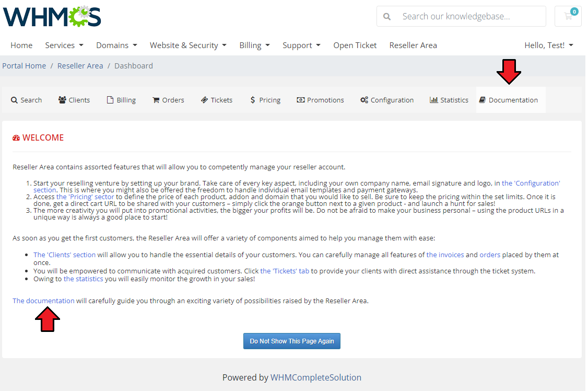Image resolution: width=588 pixels, height=391 pixels.
Task: Click the Search magnifier icon in reseller toolbar
Action: click(x=14, y=100)
